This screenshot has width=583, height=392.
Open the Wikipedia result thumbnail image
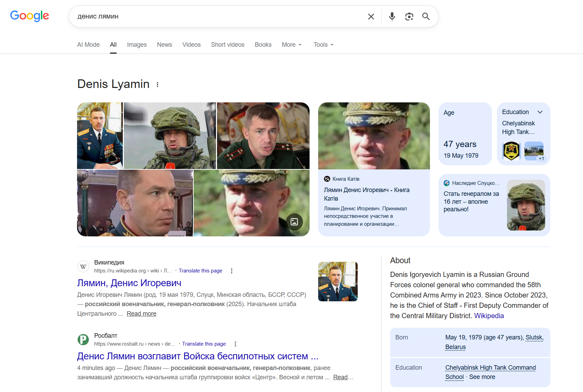[x=338, y=281]
